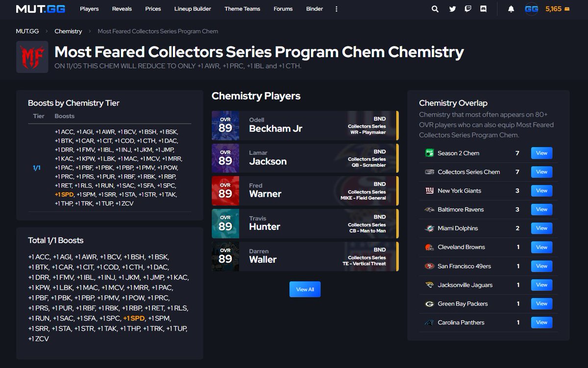
Task: Click the Carolina Panthers logo
Action: [x=429, y=322]
